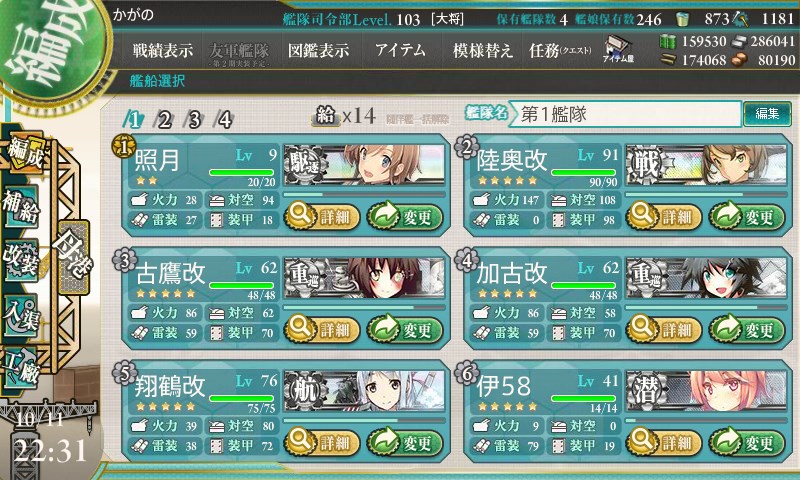
Task: Click the 給 supply ship icon
Action: pyautogui.click(x=326, y=116)
